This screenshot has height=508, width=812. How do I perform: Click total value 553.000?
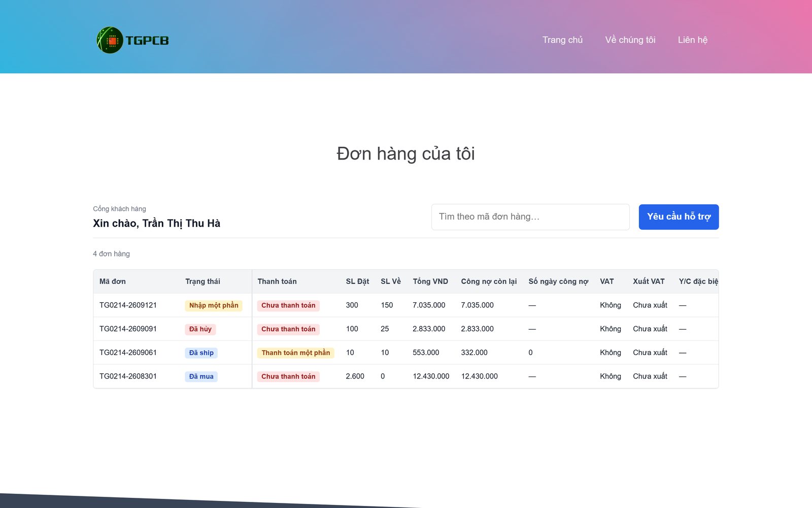tap(426, 353)
